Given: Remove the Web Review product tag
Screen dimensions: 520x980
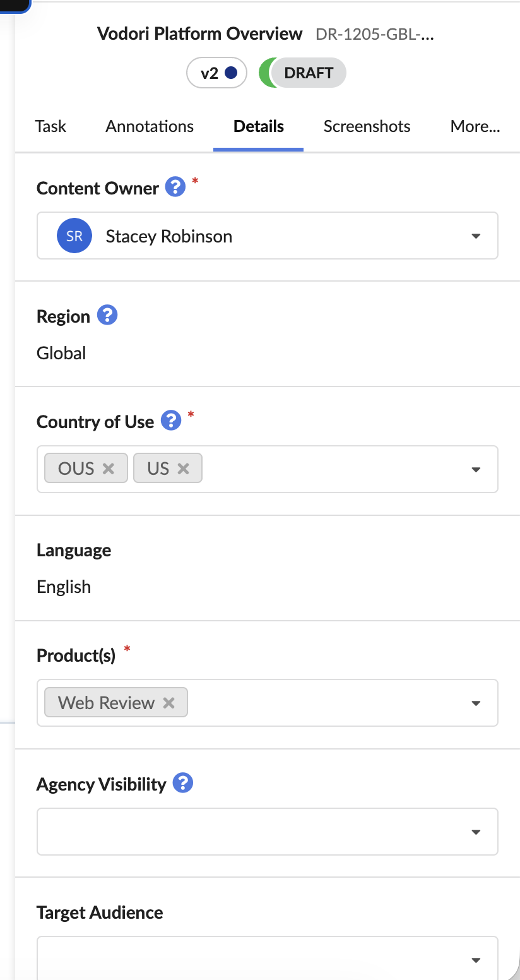Looking at the screenshot, I should (x=168, y=703).
